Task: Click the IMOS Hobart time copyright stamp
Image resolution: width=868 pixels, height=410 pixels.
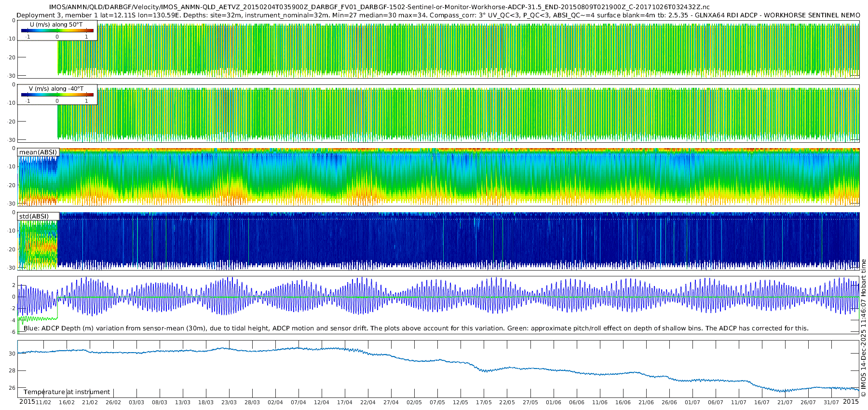Action: click(x=864, y=328)
